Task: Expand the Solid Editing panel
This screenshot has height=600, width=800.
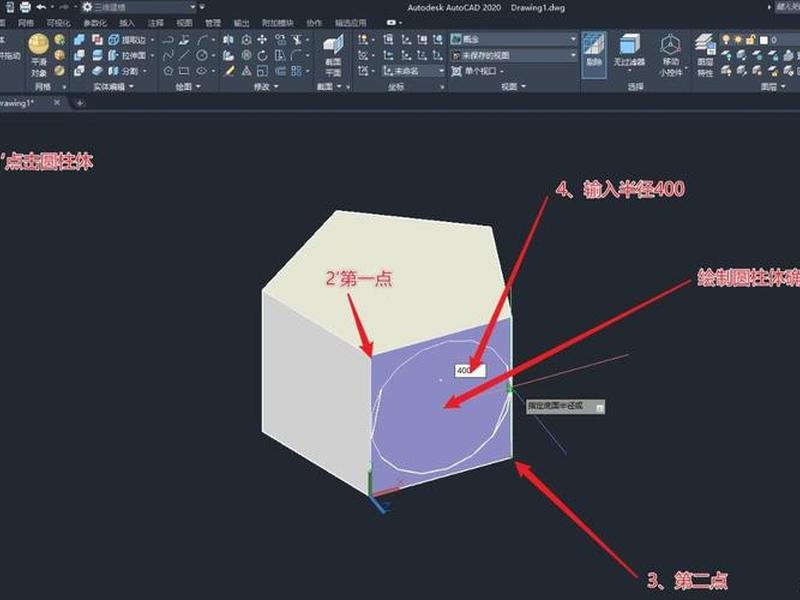Action: coord(113,87)
